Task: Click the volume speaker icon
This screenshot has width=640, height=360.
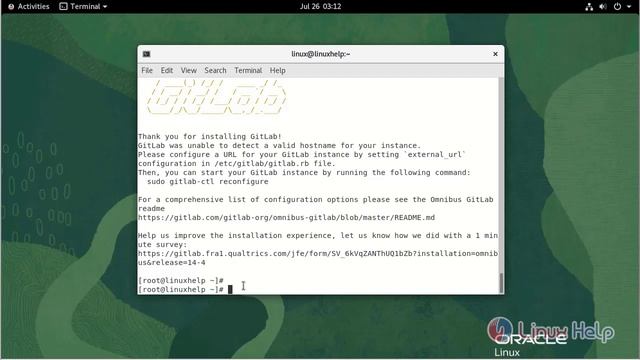Action: tap(603, 7)
